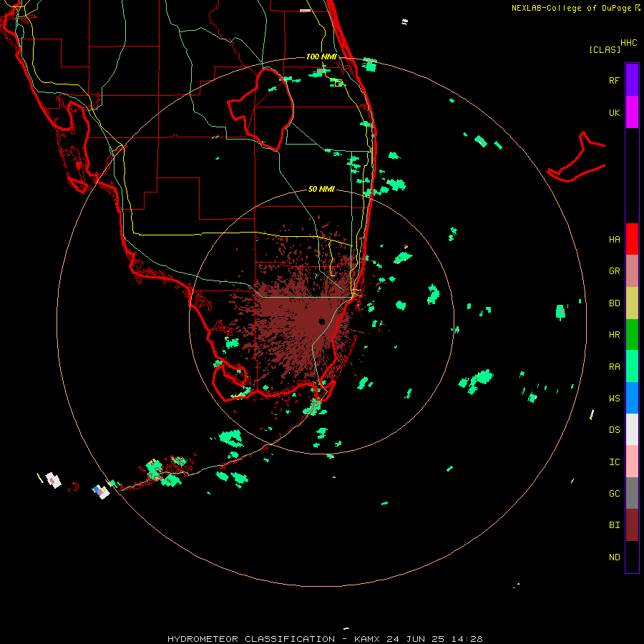Image resolution: width=644 pixels, height=644 pixels.
Task: Click the Lake Okeechobee red outline
Action: click(x=260, y=109)
